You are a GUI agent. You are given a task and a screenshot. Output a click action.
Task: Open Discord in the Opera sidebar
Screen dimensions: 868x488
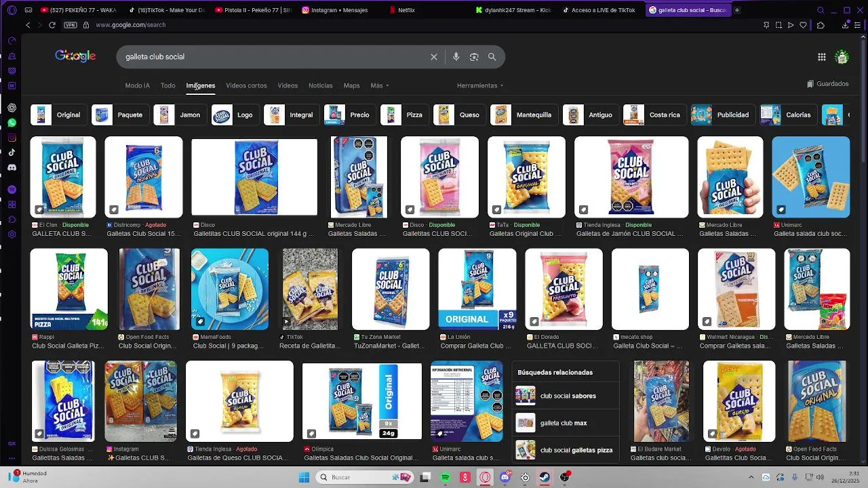tap(12, 167)
